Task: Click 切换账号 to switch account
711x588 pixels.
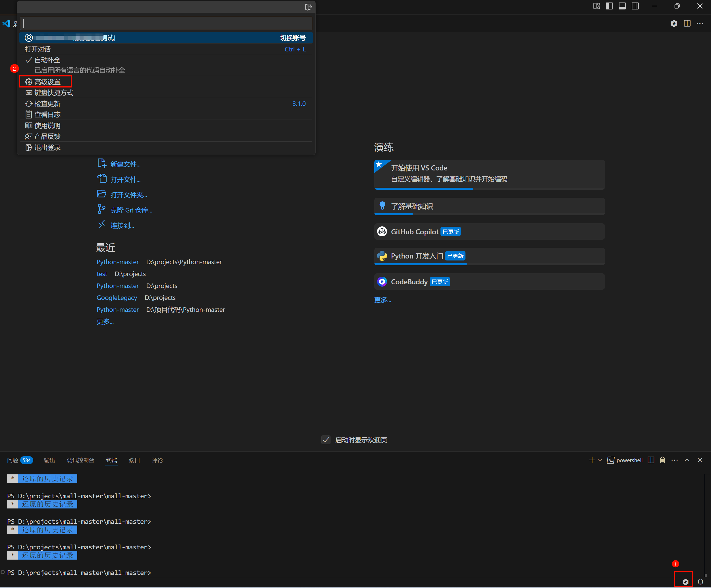Action: (x=292, y=38)
